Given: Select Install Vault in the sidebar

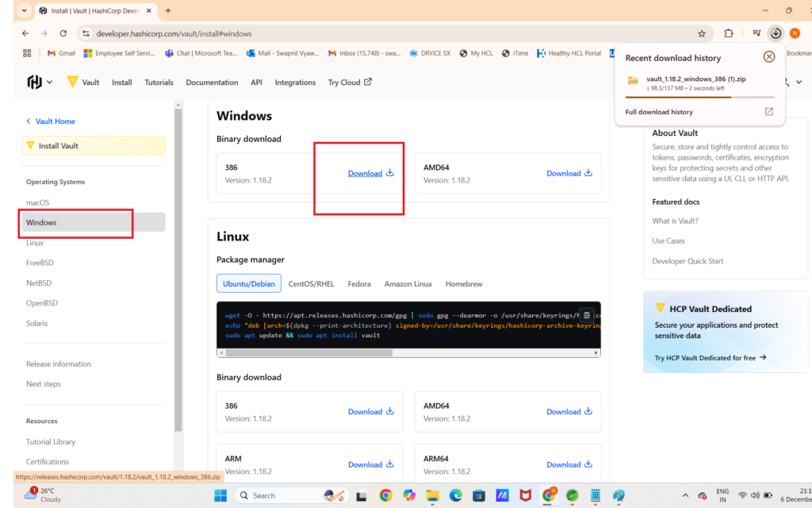Looking at the screenshot, I should [x=94, y=146].
